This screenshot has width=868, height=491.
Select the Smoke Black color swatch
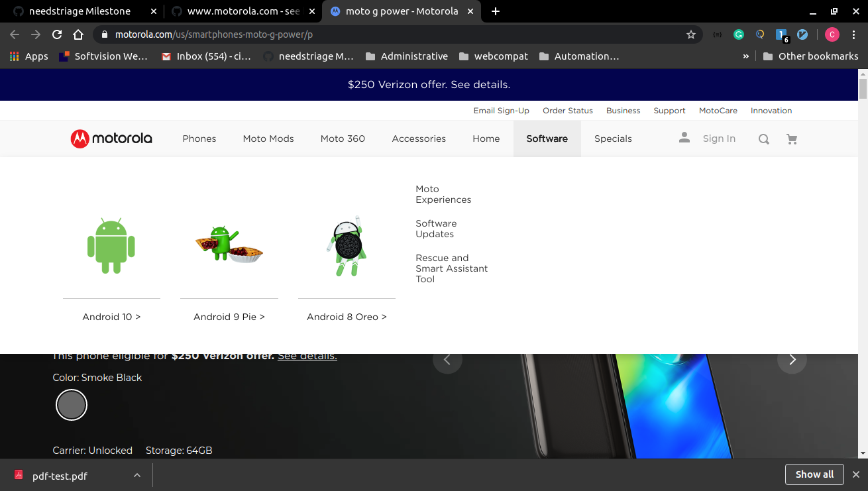pyautogui.click(x=71, y=404)
